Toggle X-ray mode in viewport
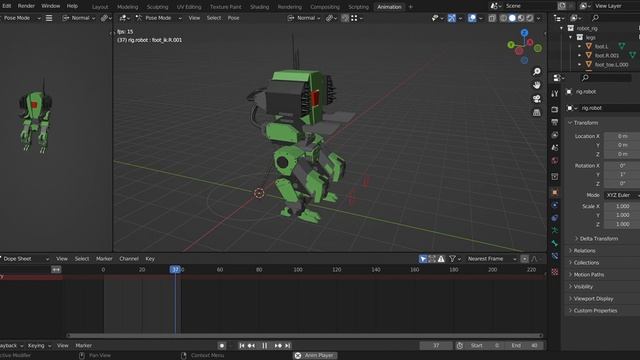 (492, 18)
